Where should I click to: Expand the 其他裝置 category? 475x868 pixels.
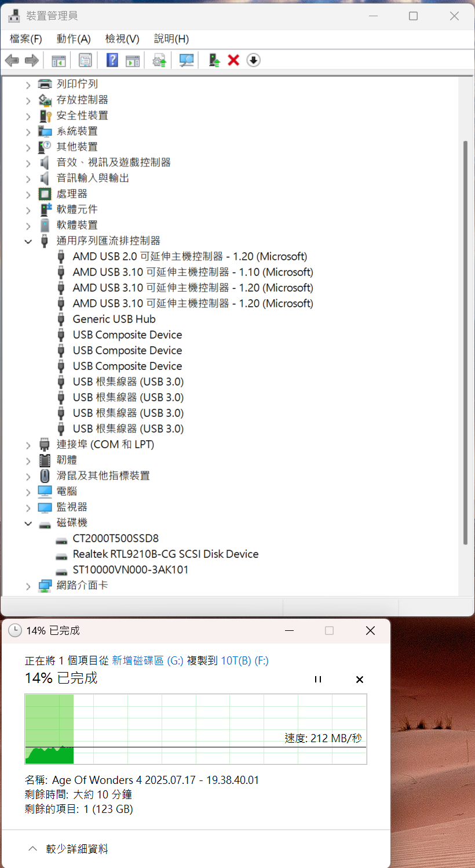tap(28, 147)
